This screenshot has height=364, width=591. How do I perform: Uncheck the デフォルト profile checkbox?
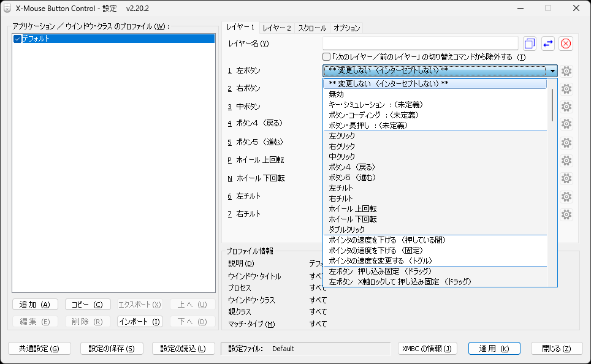click(17, 38)
